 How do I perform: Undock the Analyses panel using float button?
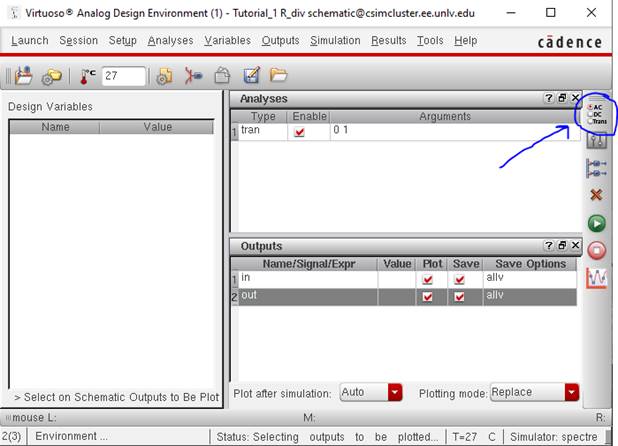coord(562,99)
